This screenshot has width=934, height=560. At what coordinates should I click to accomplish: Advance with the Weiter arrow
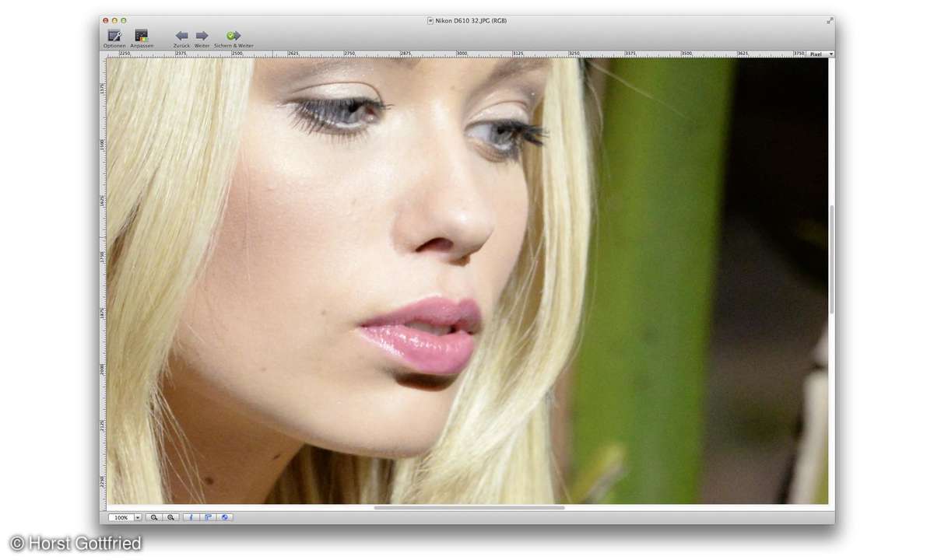tap(202, 36)
